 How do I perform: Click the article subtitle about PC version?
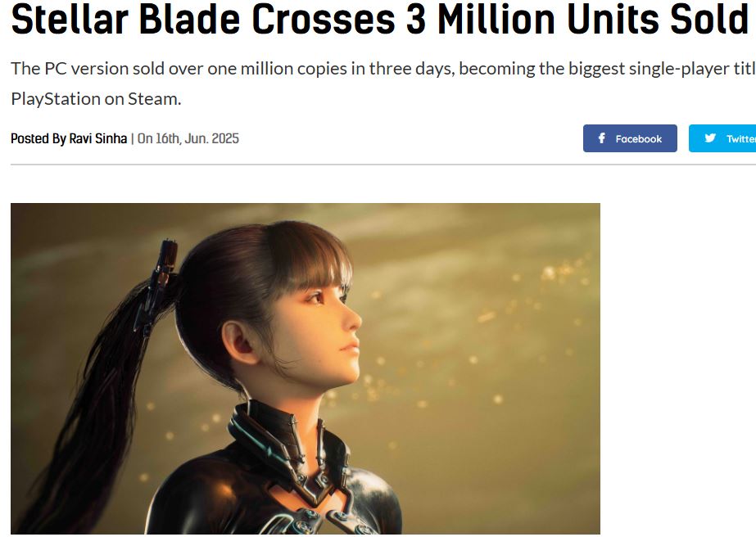(383, 83)
